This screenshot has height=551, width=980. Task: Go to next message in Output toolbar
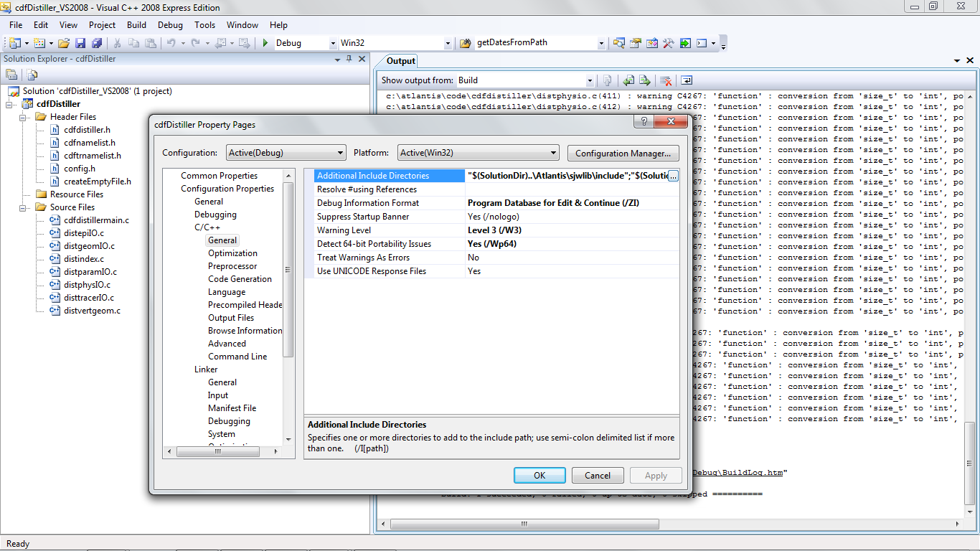point(645,80)
